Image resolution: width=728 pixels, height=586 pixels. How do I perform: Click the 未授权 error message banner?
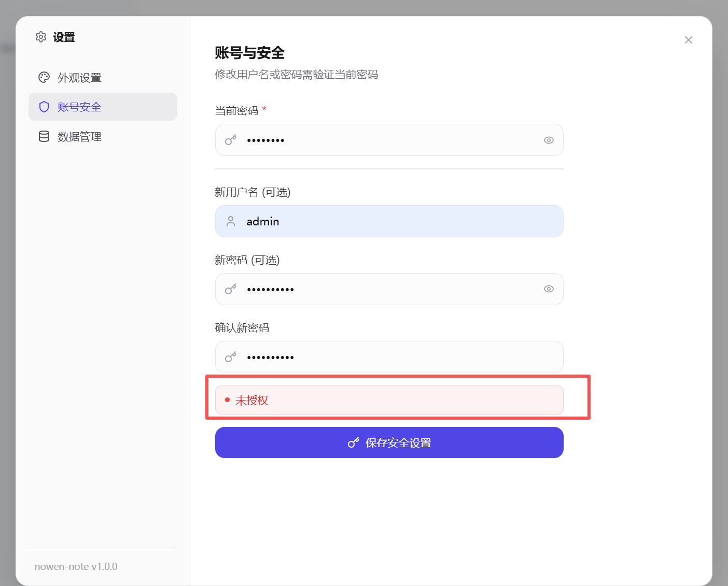(389, 400)
